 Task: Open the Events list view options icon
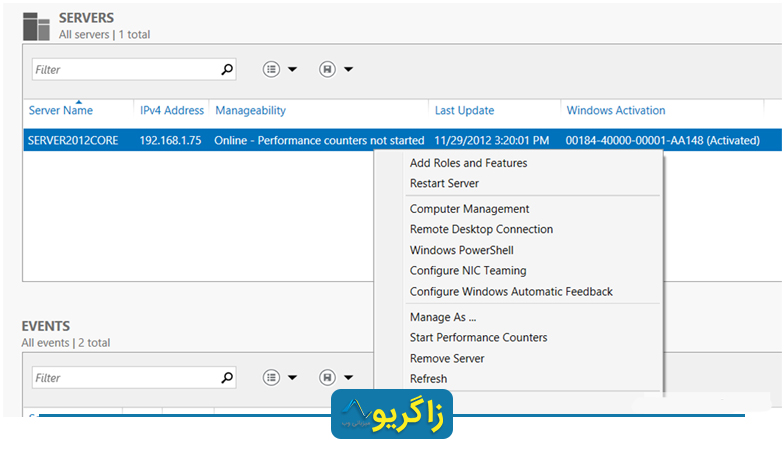tap(271, 378)
